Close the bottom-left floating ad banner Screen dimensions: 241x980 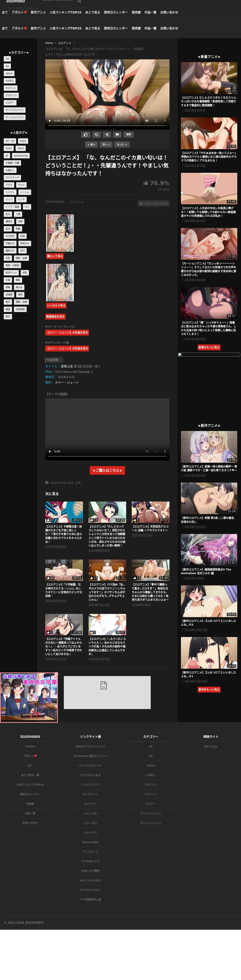(x=56, y=674)
